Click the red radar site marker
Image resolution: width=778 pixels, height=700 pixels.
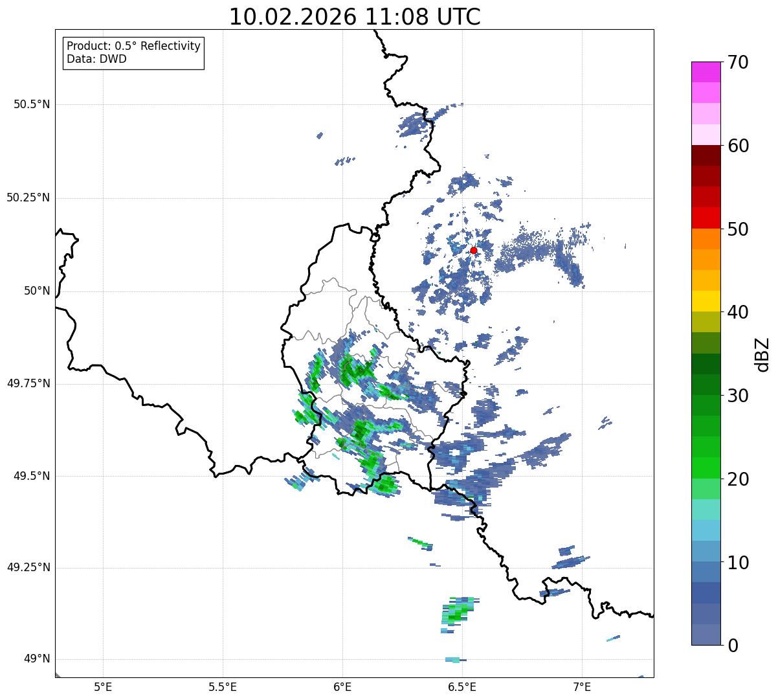coord(474,250)
